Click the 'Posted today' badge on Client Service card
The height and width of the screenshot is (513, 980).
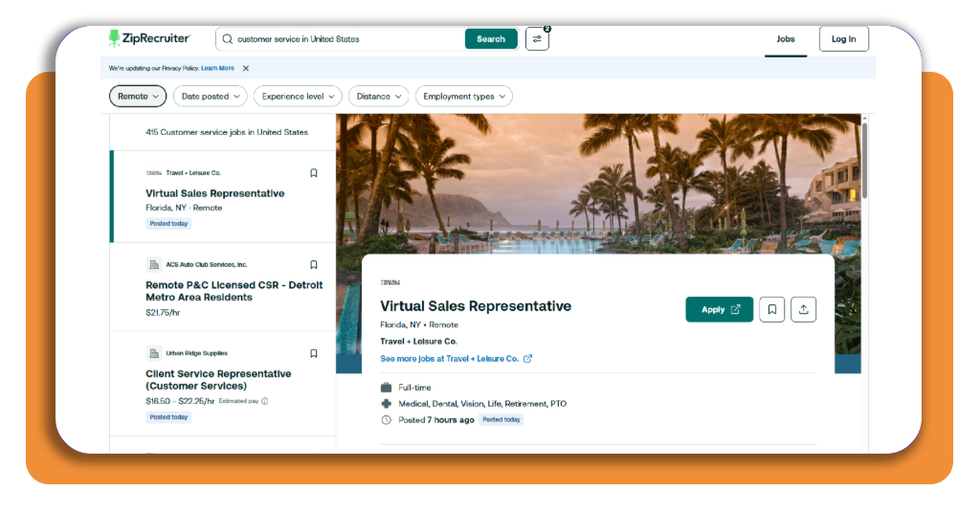pyautogui.click(x=168, y=417)
